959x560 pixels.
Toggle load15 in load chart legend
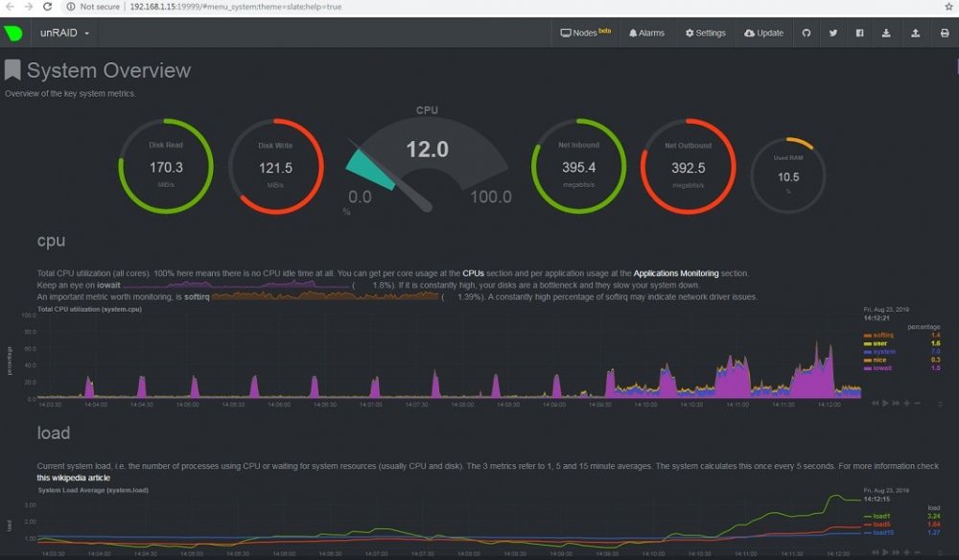click(x=878, y=532)
